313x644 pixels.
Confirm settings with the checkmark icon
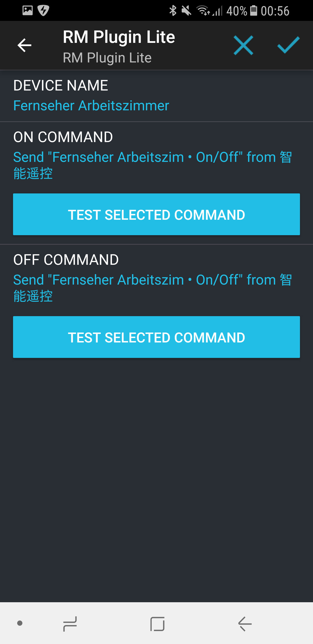pyautogui.click(x=288, y=45)
